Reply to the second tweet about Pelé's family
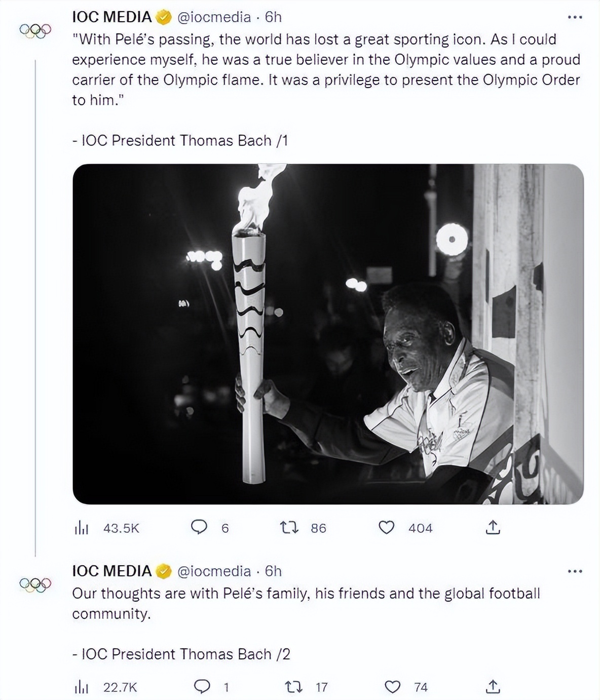600x700 pixels. coord(202,687)
